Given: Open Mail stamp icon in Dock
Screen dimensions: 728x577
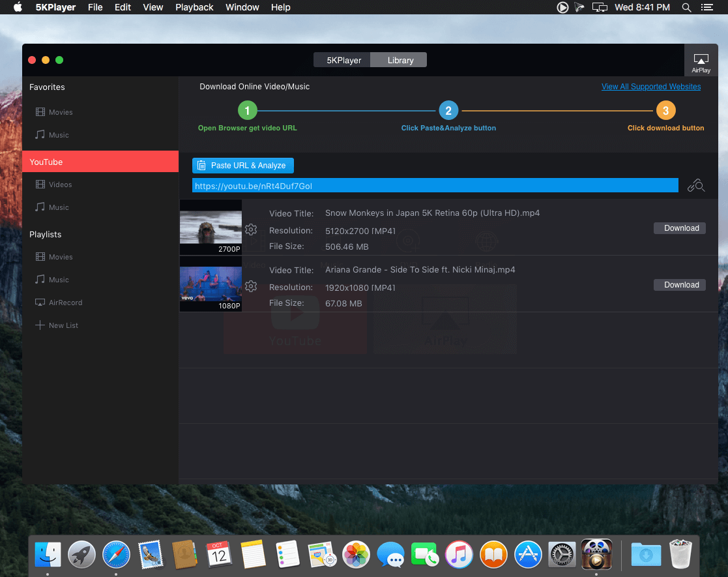Looking at the screenshot, I should 151,554.
